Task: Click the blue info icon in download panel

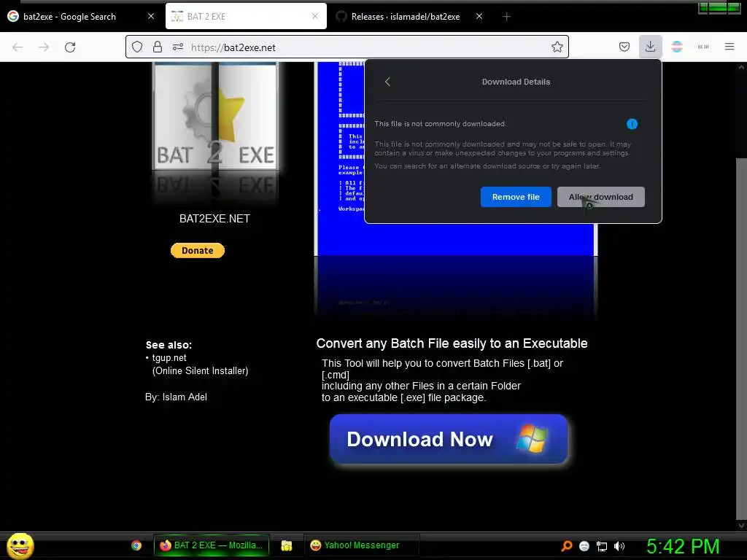Action: [632, 124]
